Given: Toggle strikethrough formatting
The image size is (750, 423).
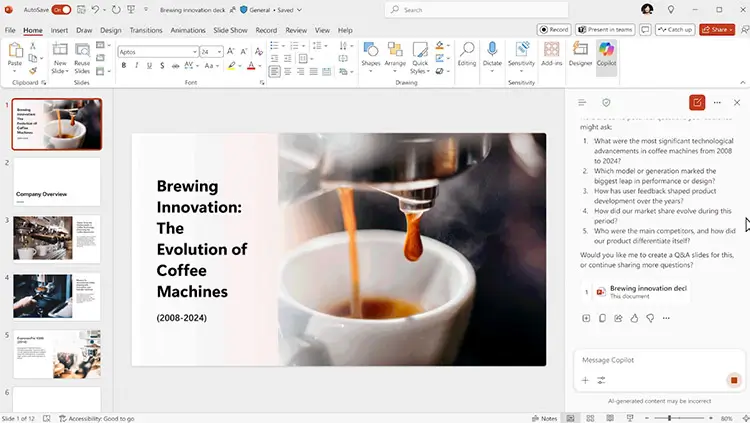Looking at the screenshot, I should tap(176, 66).
